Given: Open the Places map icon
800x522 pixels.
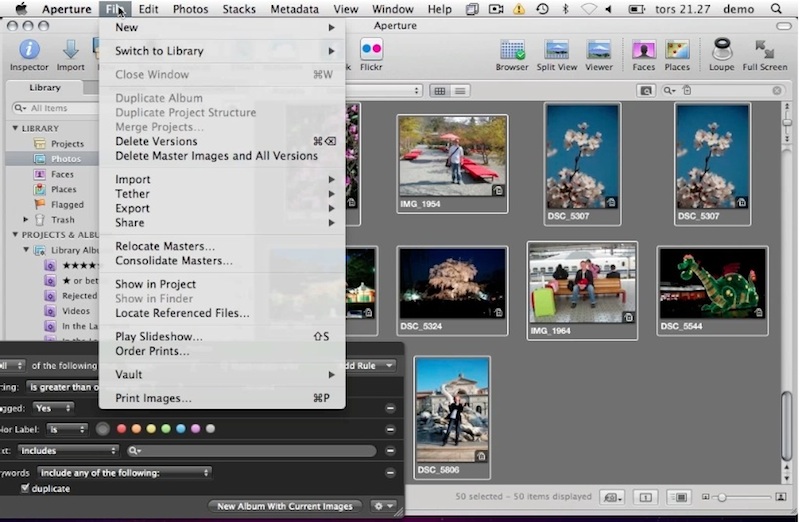Looking at the screenshot, I should pyautogui.click(x=677, y=50).
